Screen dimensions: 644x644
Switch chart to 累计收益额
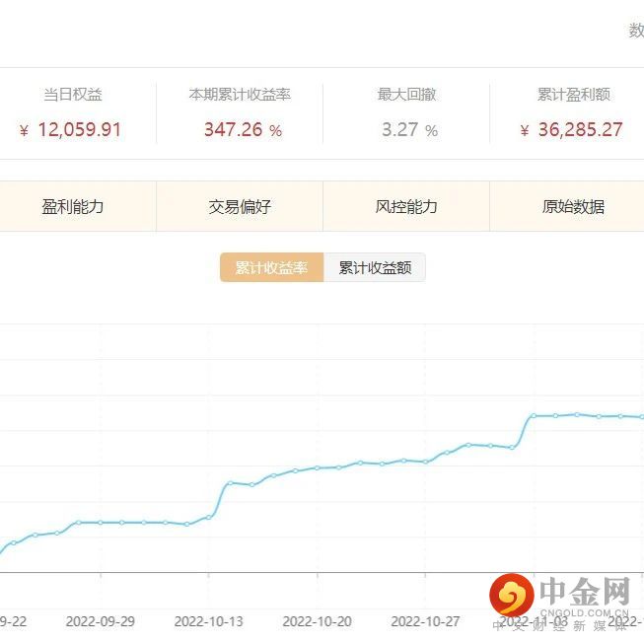coord(375,268)
